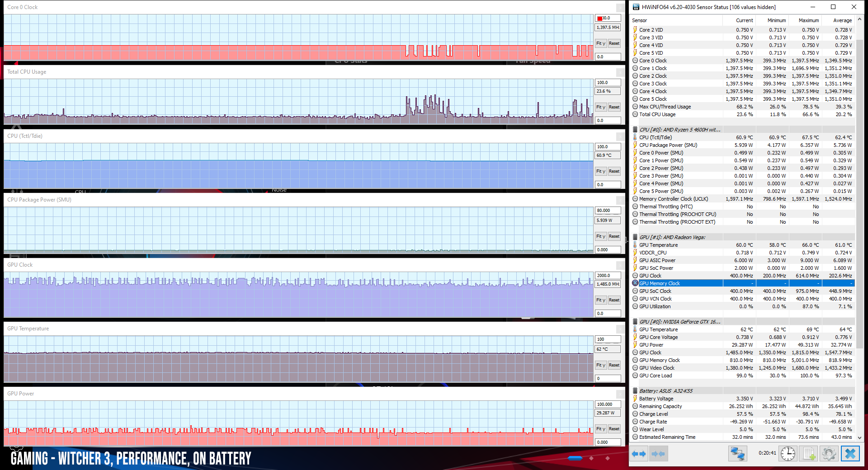Click the expand columns double-arrow icon
868x470 pixels.
(x=639, y=454)
